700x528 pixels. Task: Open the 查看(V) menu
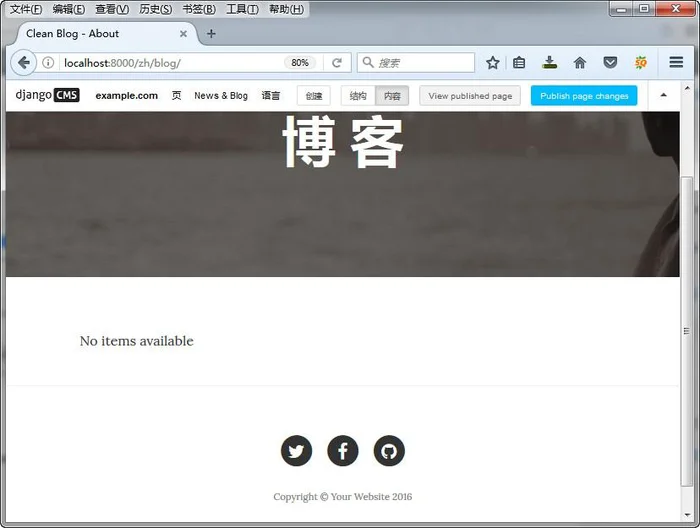[x=112, y=9]
